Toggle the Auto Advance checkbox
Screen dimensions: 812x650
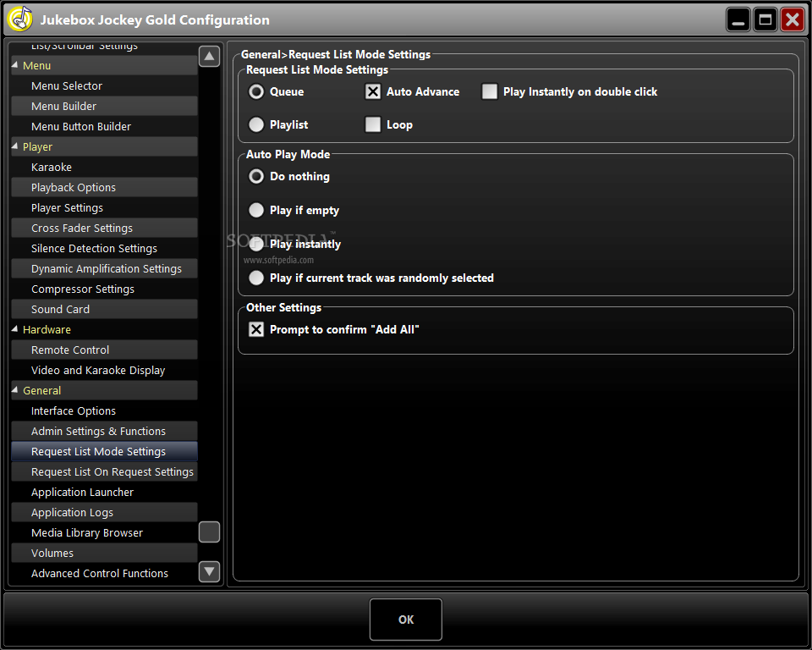[373, 91]
